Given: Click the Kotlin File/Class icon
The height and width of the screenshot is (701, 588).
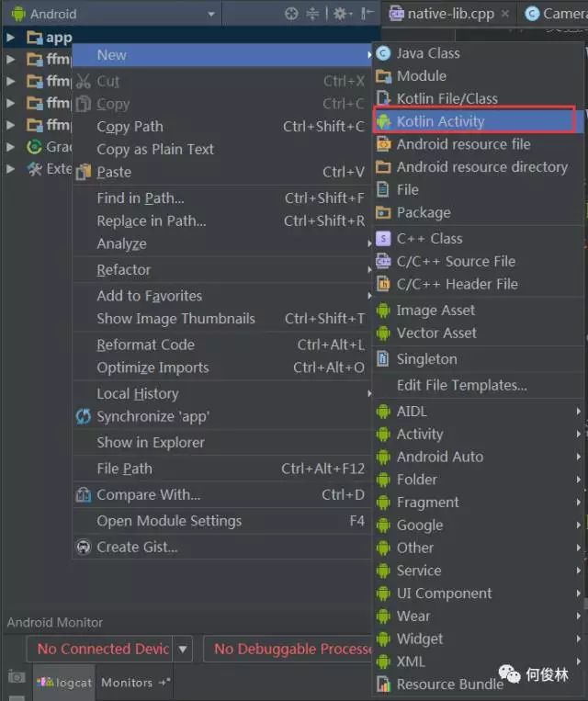Looking at the screenshot, I should (383, 99).
